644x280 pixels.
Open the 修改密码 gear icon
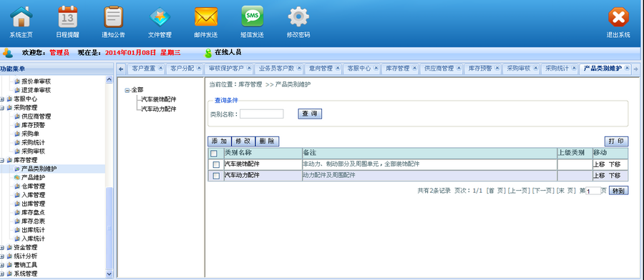pos(298,17)
